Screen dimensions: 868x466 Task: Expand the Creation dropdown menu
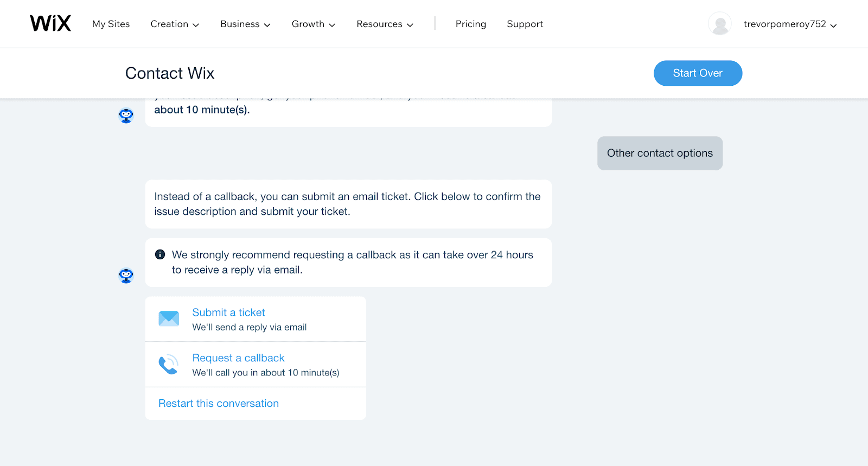(175, 24)
